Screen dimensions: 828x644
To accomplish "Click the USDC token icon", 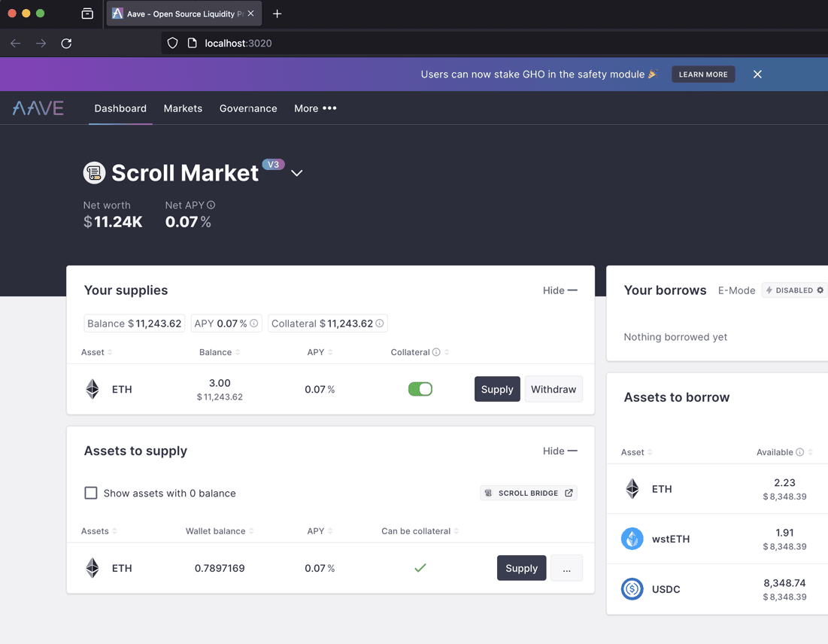I will click(632, 589).
